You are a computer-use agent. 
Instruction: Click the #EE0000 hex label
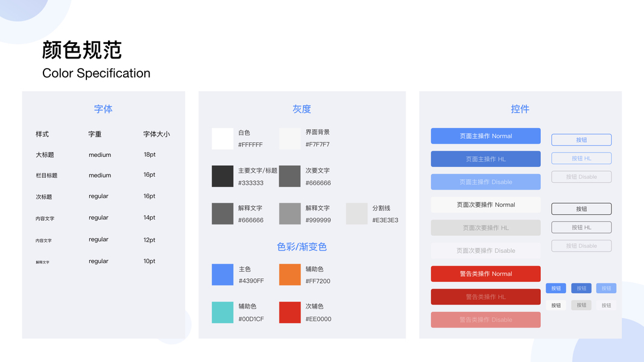pyautogui.click(x=318, y=319)
